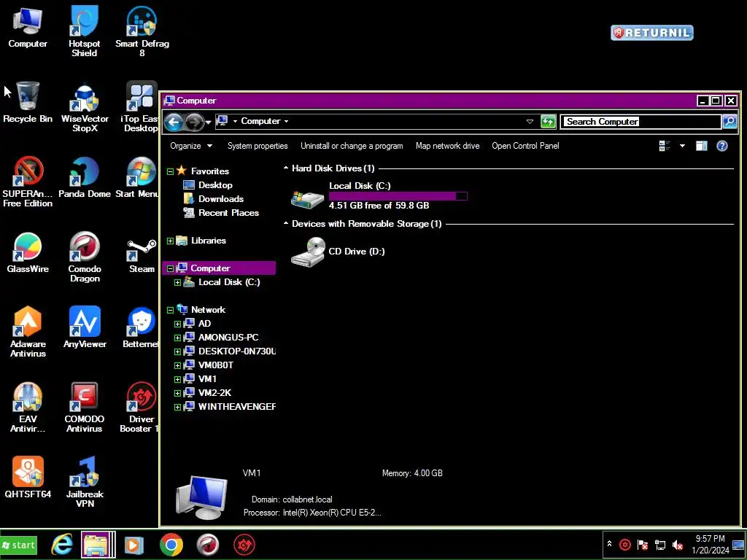
Task: Open iTop Easy Desktop shortcut
Action: pyautogui.click(x=139, y=106)
